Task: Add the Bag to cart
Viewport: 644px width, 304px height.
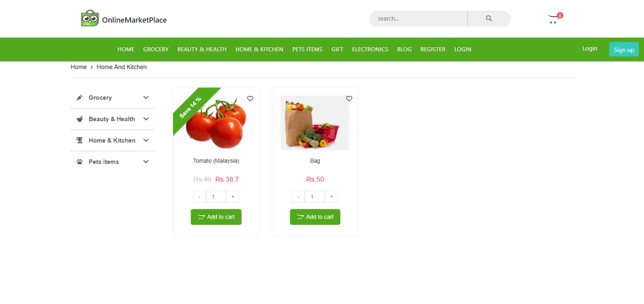Action: tap(315, 217)
